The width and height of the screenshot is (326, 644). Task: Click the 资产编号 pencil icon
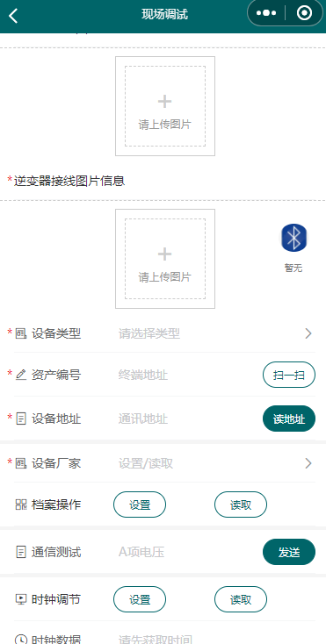tap(21, 375)
